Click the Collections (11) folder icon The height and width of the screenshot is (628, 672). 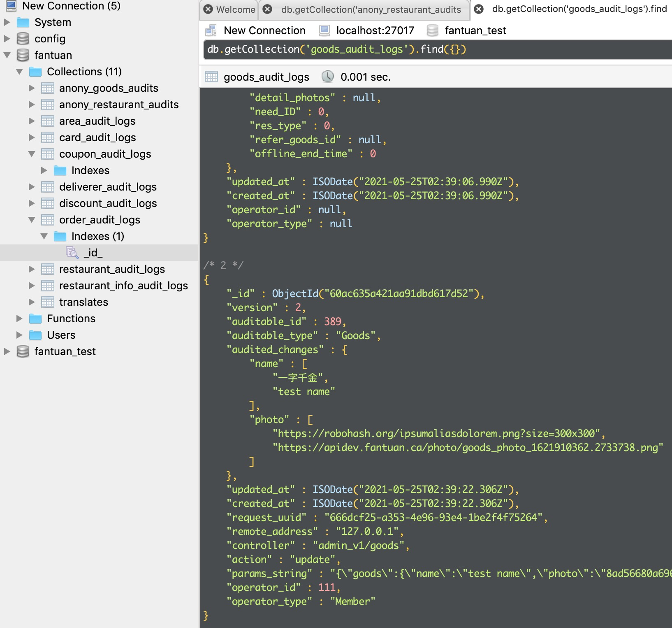(35, 72)
